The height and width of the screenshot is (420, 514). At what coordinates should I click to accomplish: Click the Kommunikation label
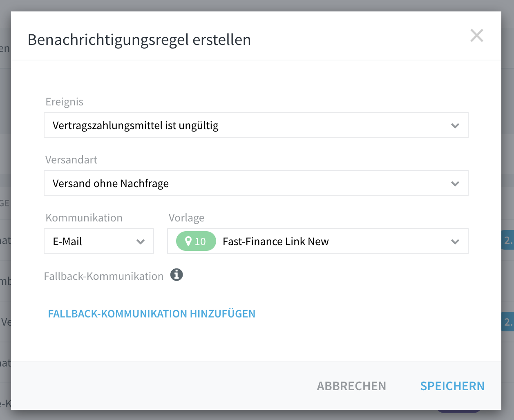[x=84, y=218]
